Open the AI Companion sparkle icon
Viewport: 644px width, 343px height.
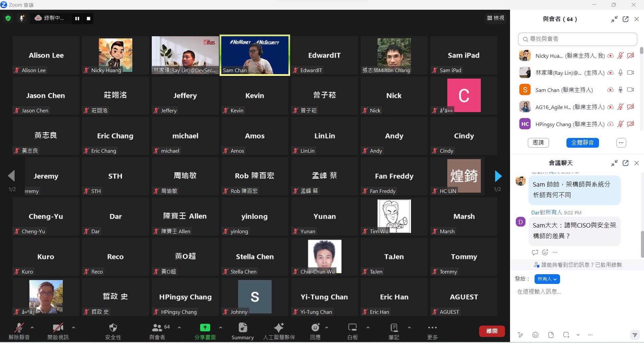279,328
